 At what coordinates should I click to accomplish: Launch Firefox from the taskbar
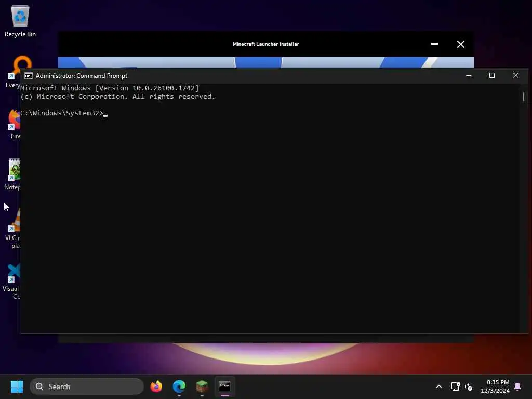click(x=156, y=387)
